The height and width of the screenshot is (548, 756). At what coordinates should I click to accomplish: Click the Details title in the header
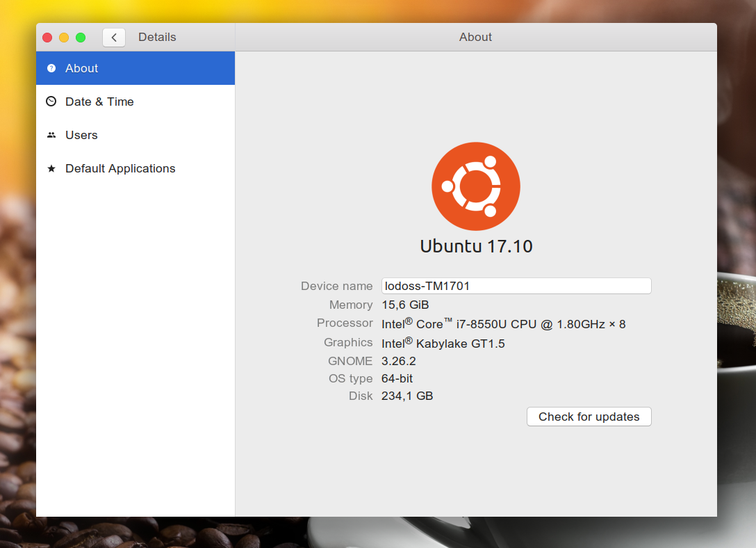[x=157, y=37]
